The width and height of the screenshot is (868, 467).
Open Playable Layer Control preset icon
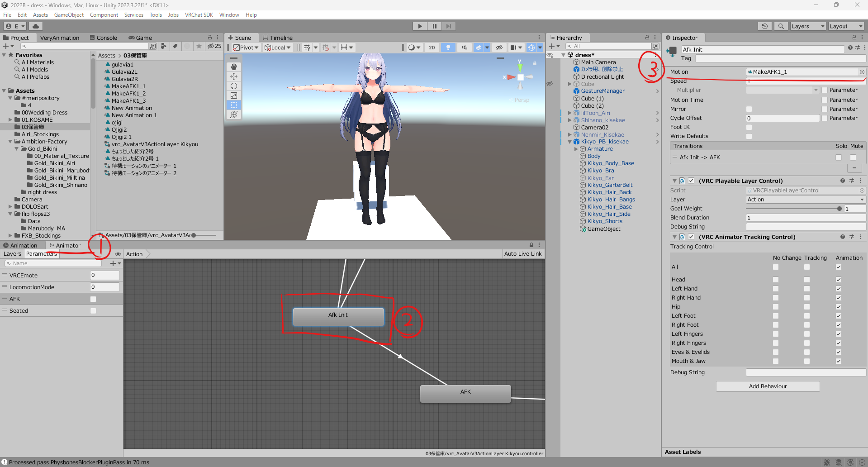(852, 181)
